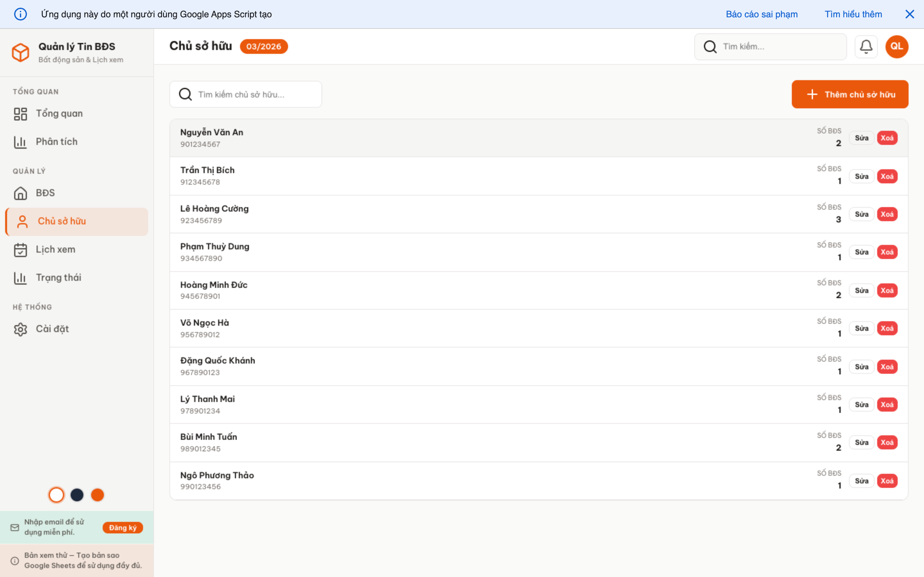Click the info icon in the banner
Screen dimensions: 924x577
[21, 14]
